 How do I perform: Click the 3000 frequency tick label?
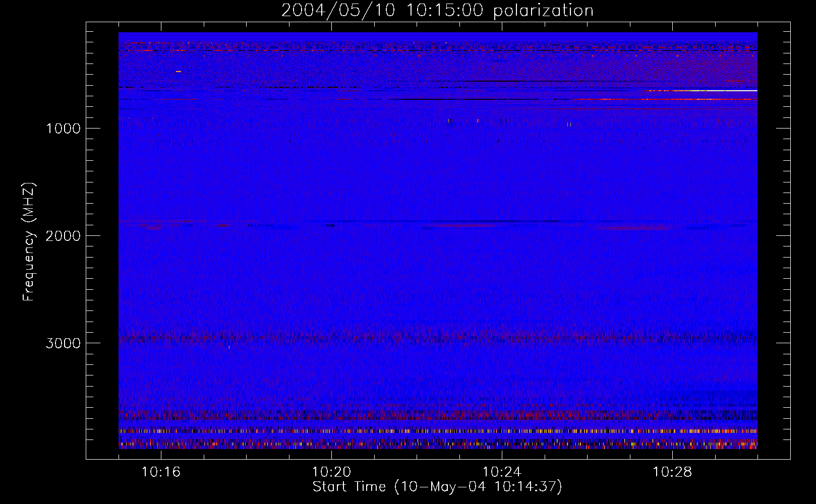click(x=63, y=343)
